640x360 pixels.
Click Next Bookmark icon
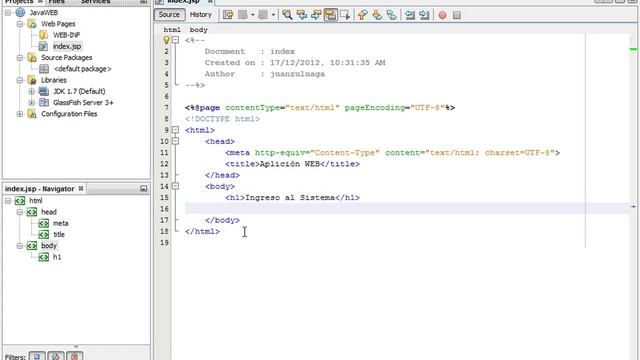coord(377,15)
